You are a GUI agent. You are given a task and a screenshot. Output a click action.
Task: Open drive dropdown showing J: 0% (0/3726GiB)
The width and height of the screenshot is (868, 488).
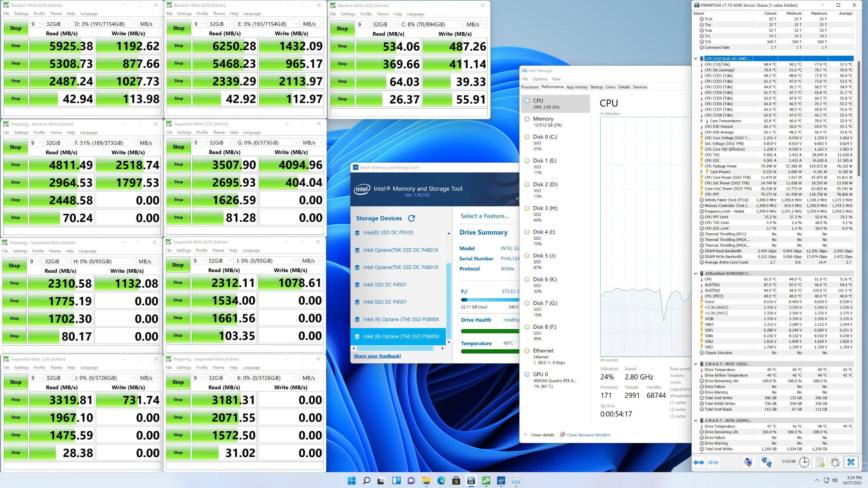(104, 378)
